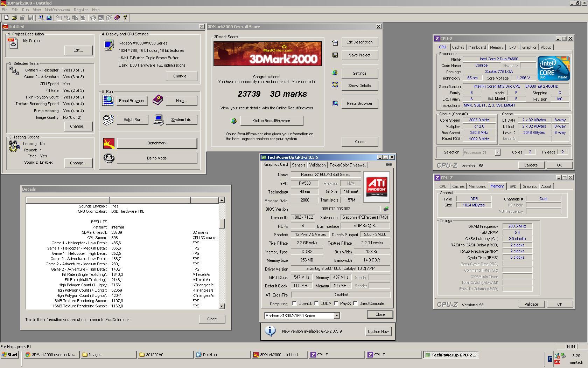Click the Selected Tests checklist icon
Viewport: 588px width, 368px height.
point(14,71)
